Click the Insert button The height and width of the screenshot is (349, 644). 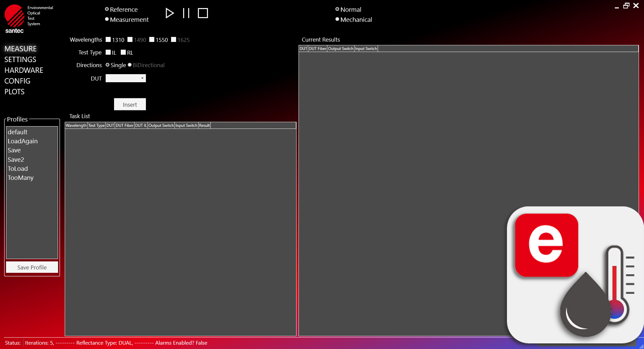[x=130, y=104]
